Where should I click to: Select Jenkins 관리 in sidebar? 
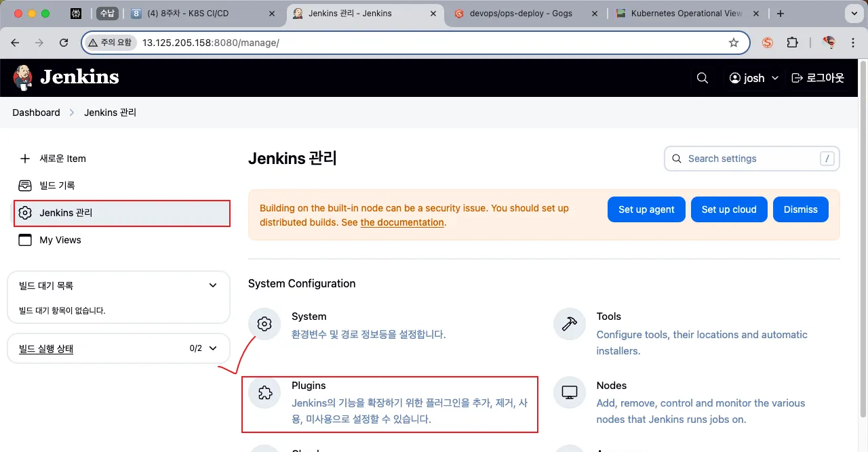coord(122,213)
